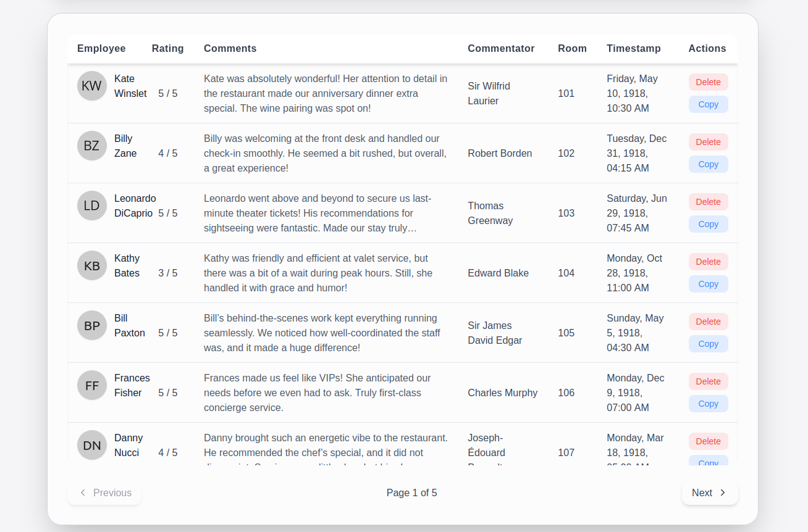Click the Timestamp column header

pyautogui.click(x=633, y=48)
